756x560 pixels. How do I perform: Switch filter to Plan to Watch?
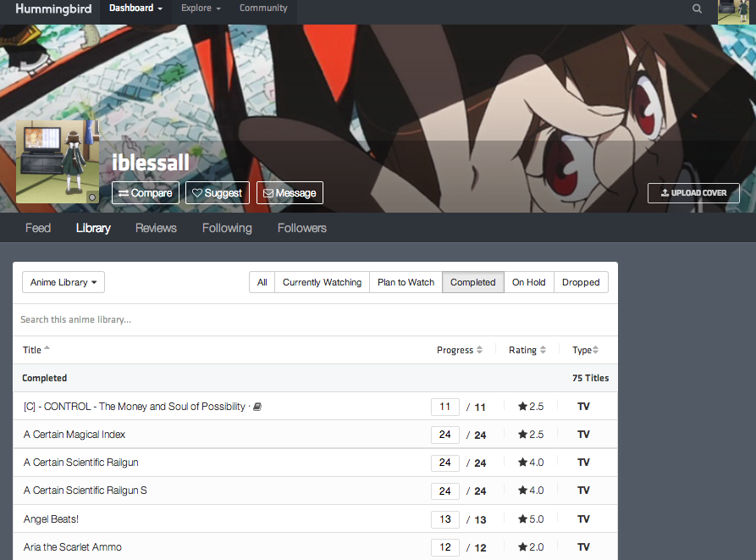pyautogui.click(x=406, y=282)
